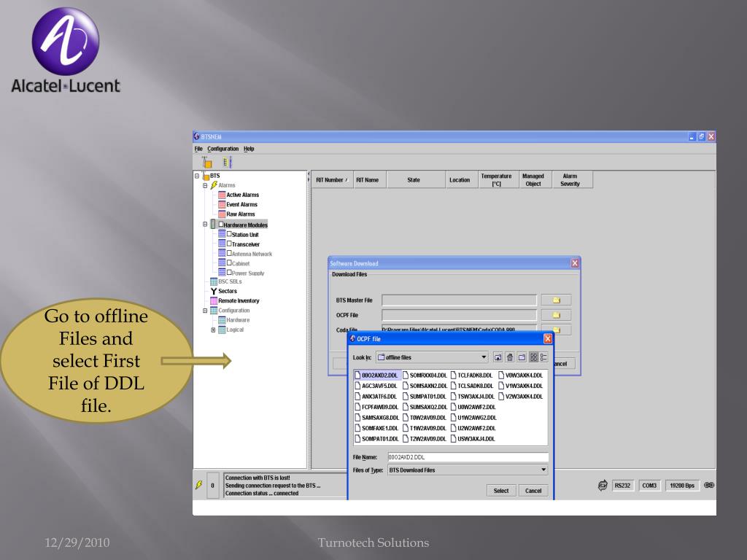This screenshot has height=560, width=747.
Task: Click the connection refresh icon beside RS232
Action: [x=603, y=485]
